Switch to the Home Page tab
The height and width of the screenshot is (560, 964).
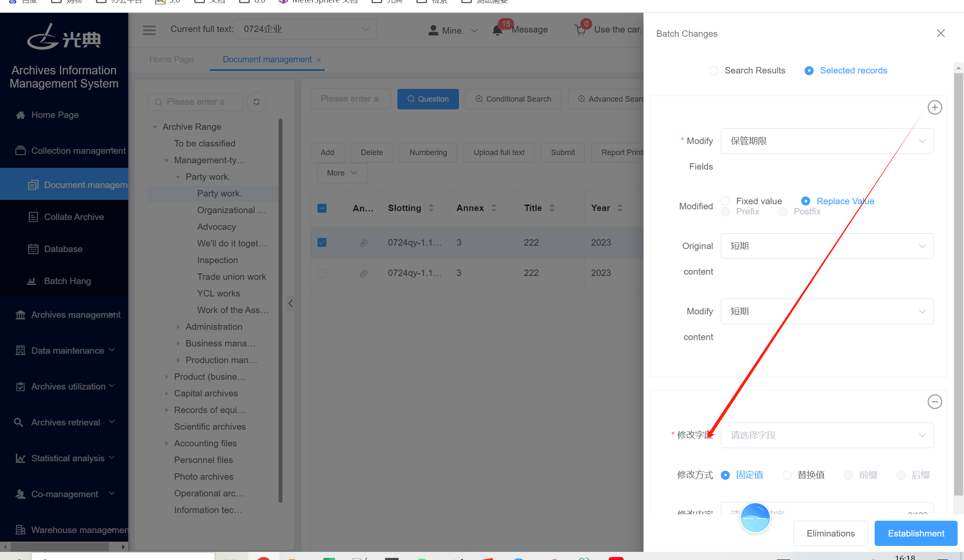click(x=171, y=59)
